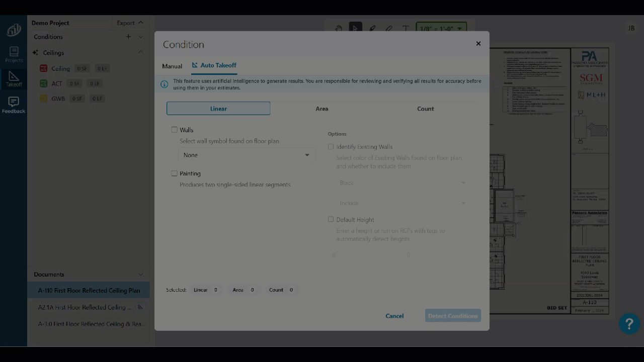Viewport: 644px width, 362px height.
Task: Select the red Ceiling condition icon
Action: (x=44, y=68)
